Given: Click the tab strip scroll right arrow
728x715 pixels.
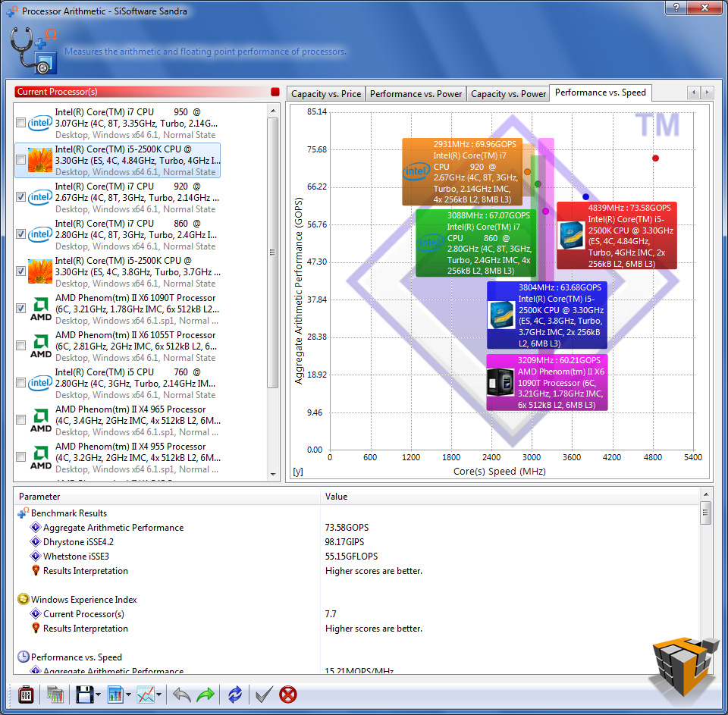Looking at the screenshot, I should pyautogui.click(x=707, y=93).
